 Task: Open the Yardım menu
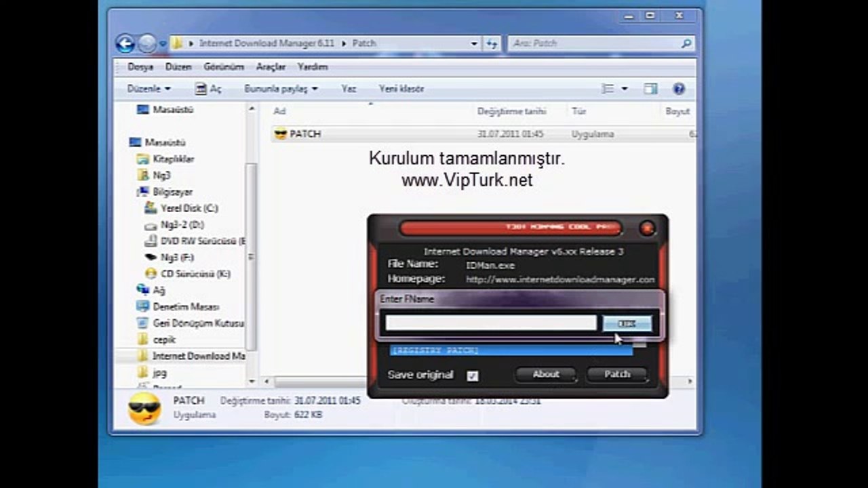click(x=313, y=67)
